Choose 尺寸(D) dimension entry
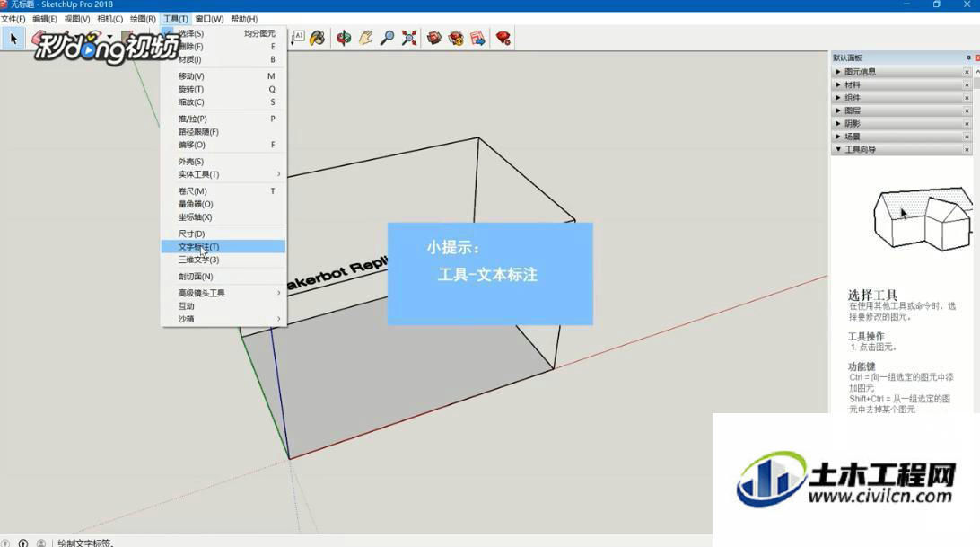This screenshot has height=547, width=980. [x=223, y=234]
